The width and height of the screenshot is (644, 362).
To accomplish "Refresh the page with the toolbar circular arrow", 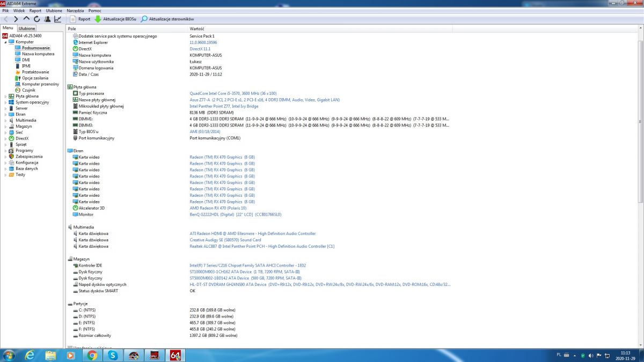I will tap(36, 19).
